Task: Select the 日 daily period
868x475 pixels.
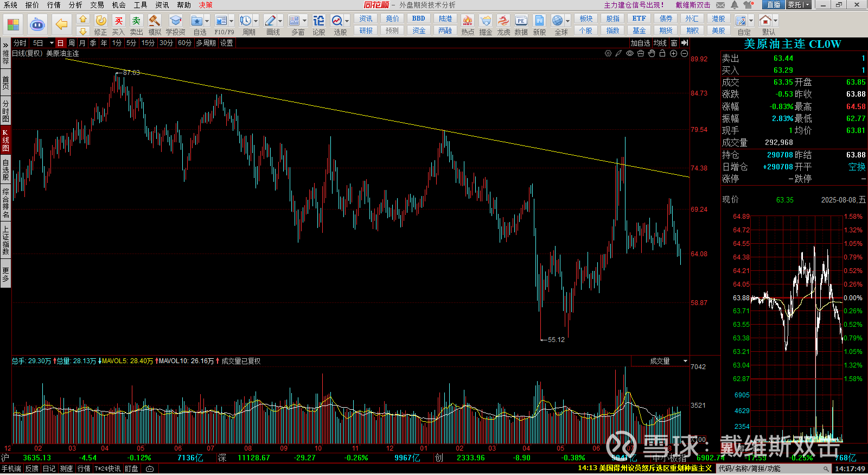Action: (60, 43)
